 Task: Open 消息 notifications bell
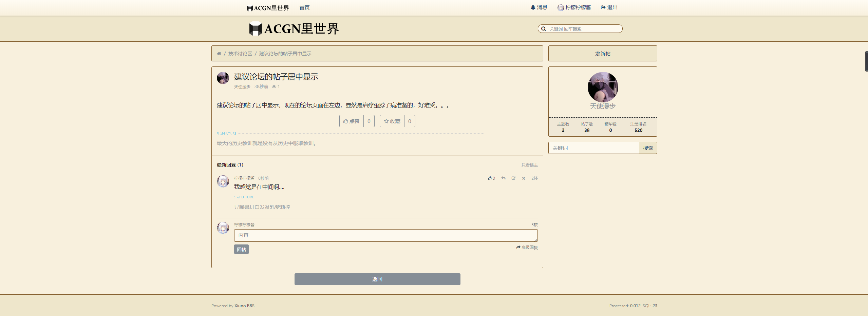(539, 7)
